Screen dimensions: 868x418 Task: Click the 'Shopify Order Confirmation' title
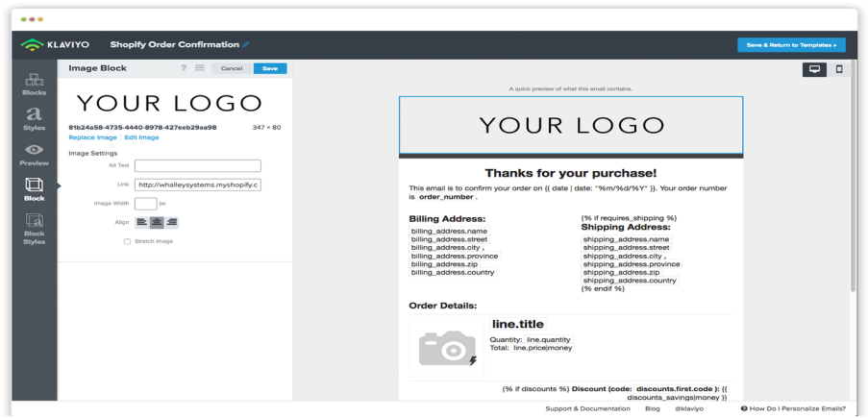(175, 45)
